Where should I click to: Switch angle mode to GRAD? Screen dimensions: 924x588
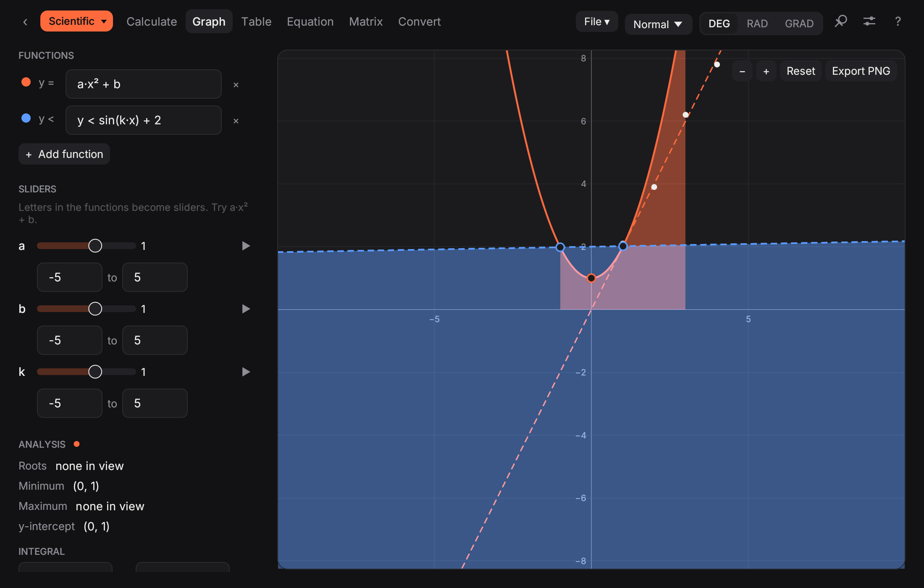pos(799,24)
